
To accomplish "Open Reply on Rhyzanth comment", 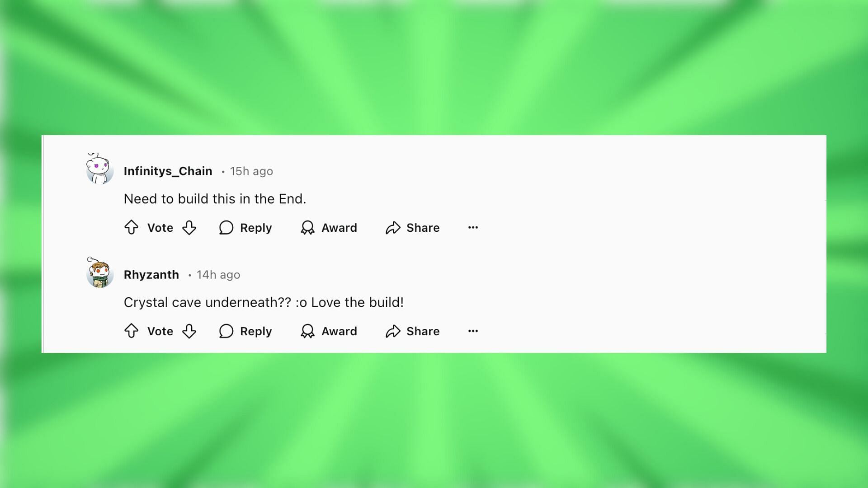I will [x=245, y=331].
